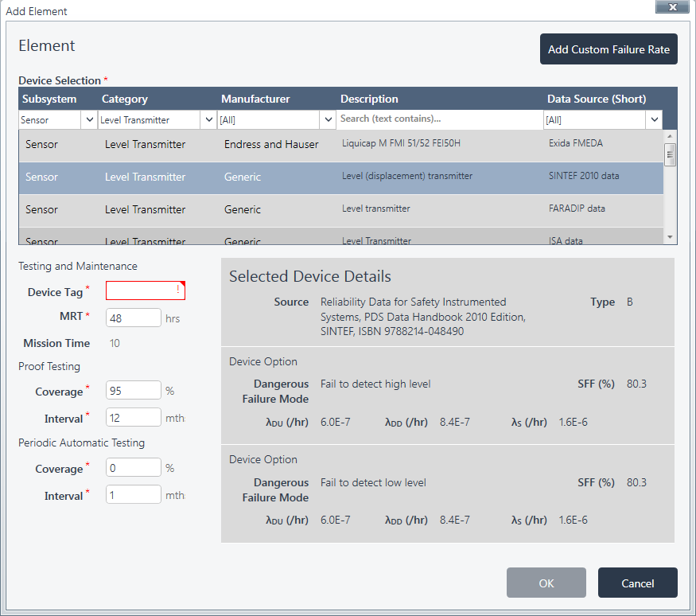Click the Cancel button
Viewport: 696px width, 616px height.
pyautogui.click(x=637, y=583)
